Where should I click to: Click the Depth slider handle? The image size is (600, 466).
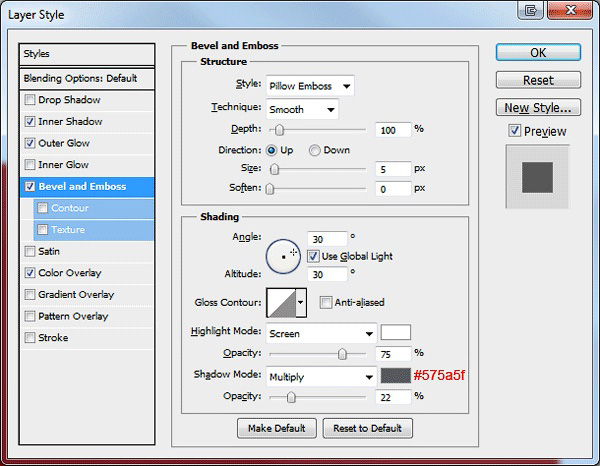pos(280,130)
